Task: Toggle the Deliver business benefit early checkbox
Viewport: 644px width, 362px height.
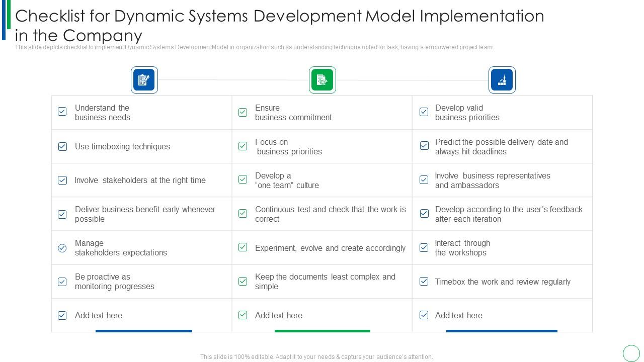Action: [x=62, y=214]
